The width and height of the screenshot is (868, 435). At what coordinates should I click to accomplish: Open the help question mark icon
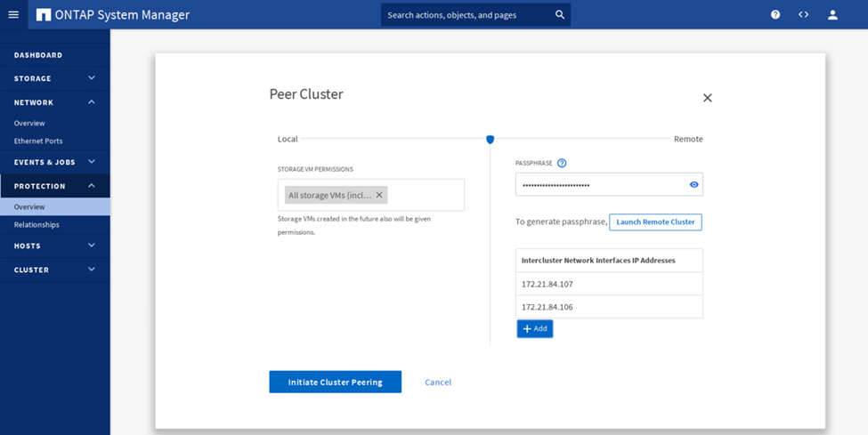[x=775, y=15]
